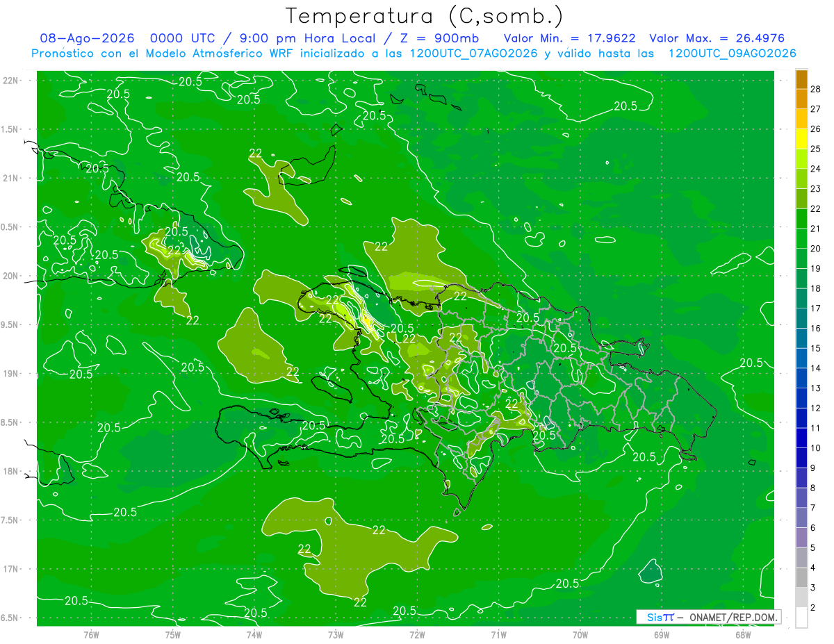The image size is (834, 644).
Task: Click the "72W" longitude axis label
Action: [x=417, y=634]
